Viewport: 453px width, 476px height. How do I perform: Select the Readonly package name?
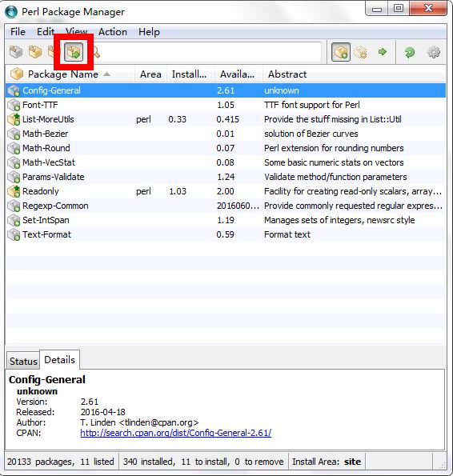41,191
